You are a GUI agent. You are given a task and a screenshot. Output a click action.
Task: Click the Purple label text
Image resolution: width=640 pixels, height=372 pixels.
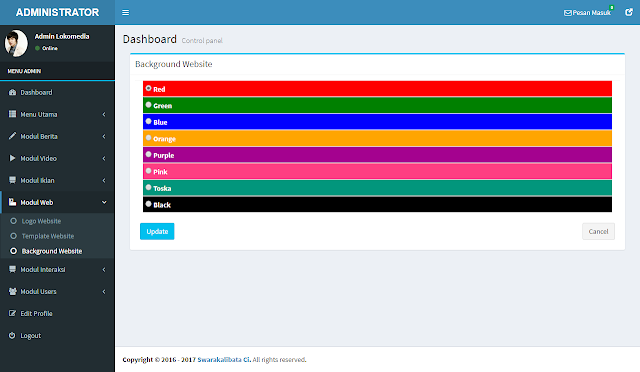(x=164, y=155)
